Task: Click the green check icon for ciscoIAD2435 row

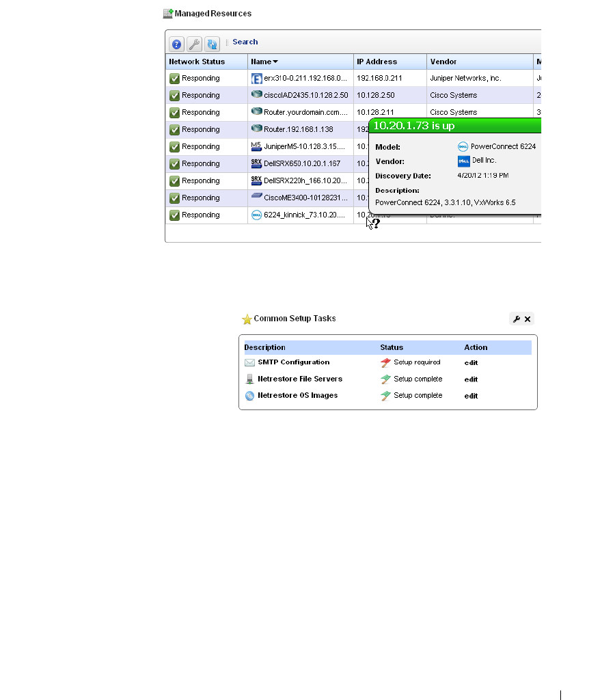Action: click(x=174, y=96)
